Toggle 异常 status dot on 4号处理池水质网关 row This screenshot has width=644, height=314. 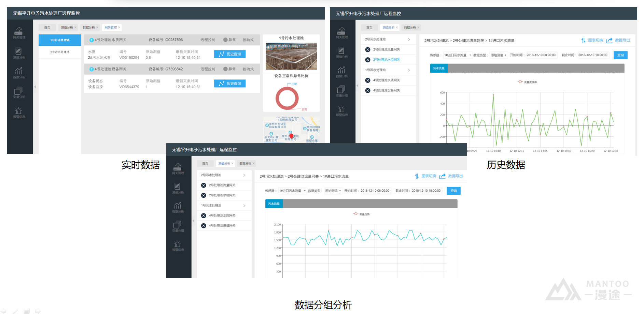(225, 40)
